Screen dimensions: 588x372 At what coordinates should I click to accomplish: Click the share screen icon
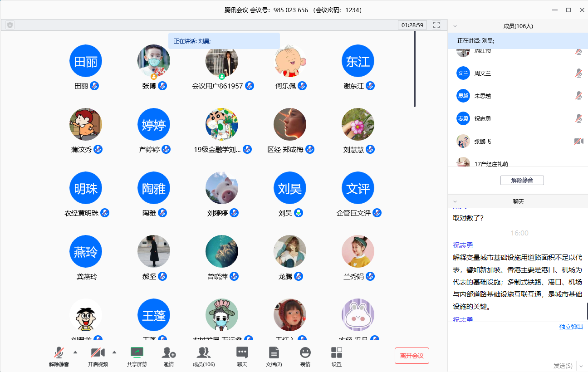(137, 352)
